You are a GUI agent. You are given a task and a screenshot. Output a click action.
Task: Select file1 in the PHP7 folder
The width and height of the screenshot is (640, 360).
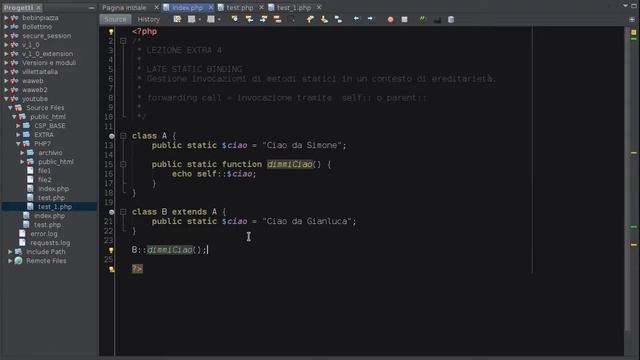point(44,171)
